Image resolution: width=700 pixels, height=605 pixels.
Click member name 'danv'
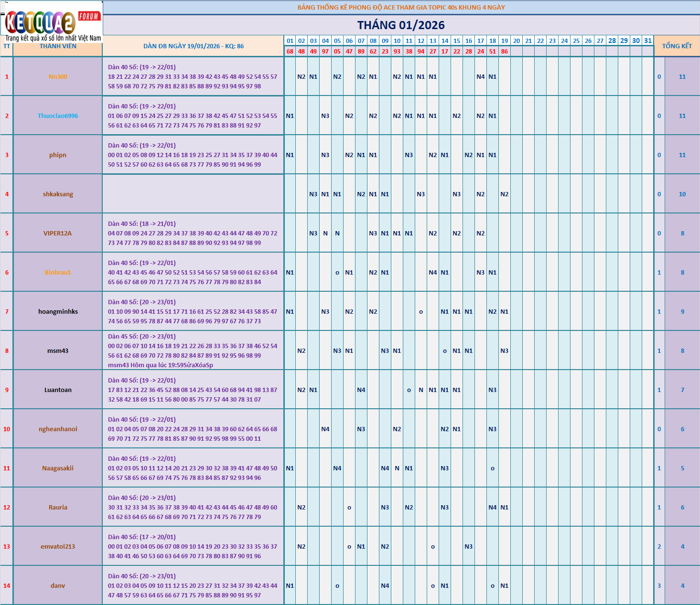click(58, 586)
